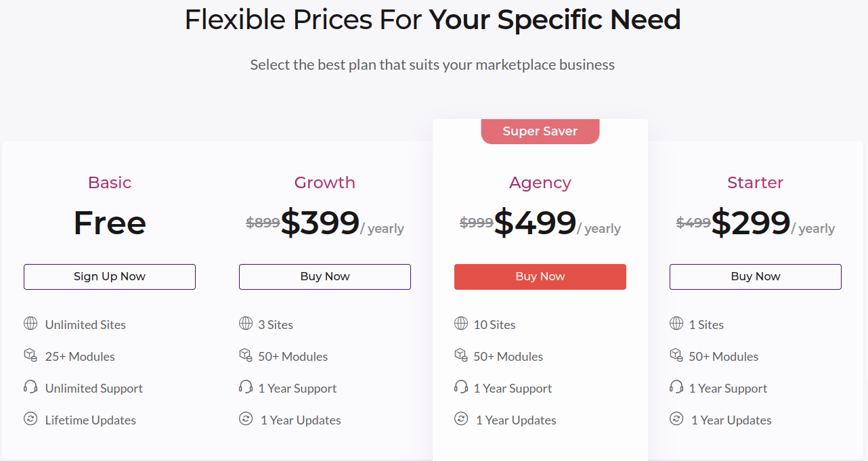Click the globe icon beside 10 Sites
This screenshot has width=868, height=461.
click(461, 324)
